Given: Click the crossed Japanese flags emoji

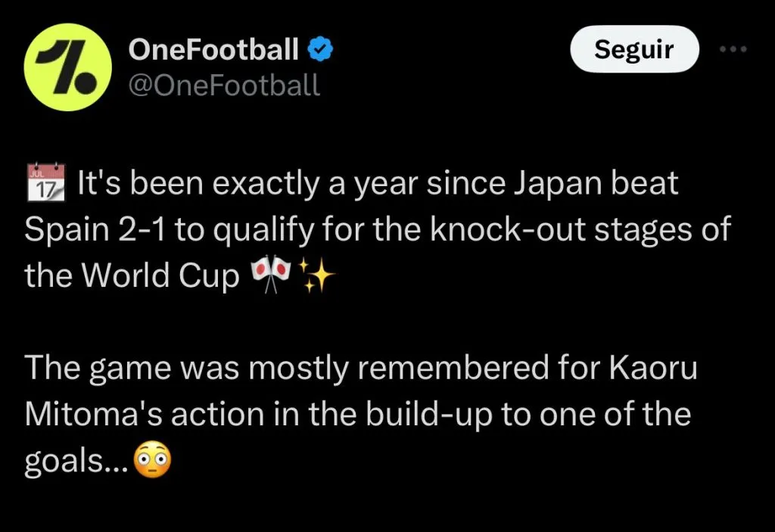Looking at the screenshot, I should pos(271,277).
